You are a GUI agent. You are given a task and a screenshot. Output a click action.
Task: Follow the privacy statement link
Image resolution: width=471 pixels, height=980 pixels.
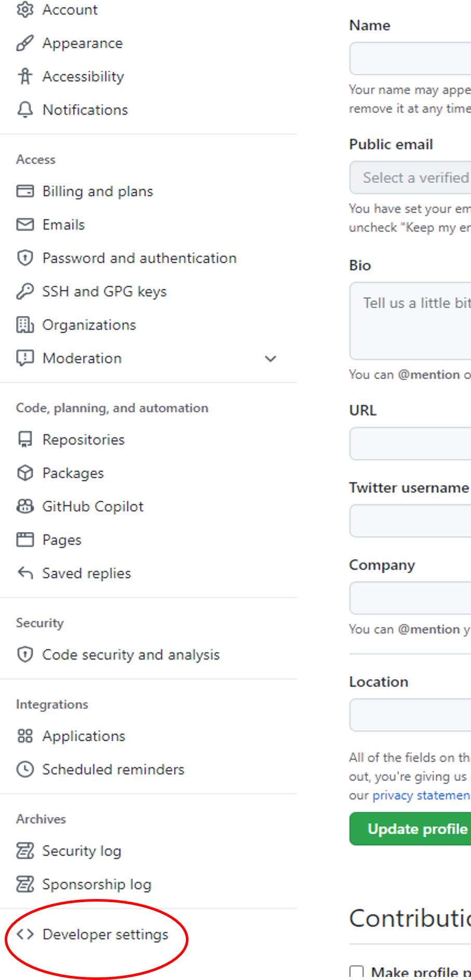click(421, 795)
